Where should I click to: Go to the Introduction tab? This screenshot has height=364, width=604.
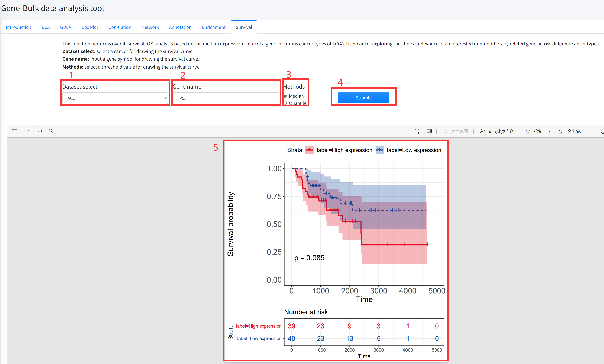tap(19, 27)
